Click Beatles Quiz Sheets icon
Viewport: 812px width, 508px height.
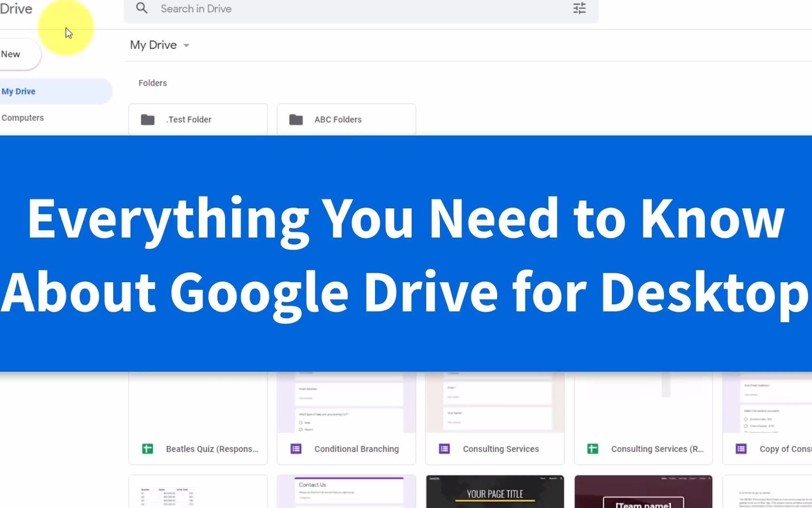pyautogui.click(x=148, y=449)
